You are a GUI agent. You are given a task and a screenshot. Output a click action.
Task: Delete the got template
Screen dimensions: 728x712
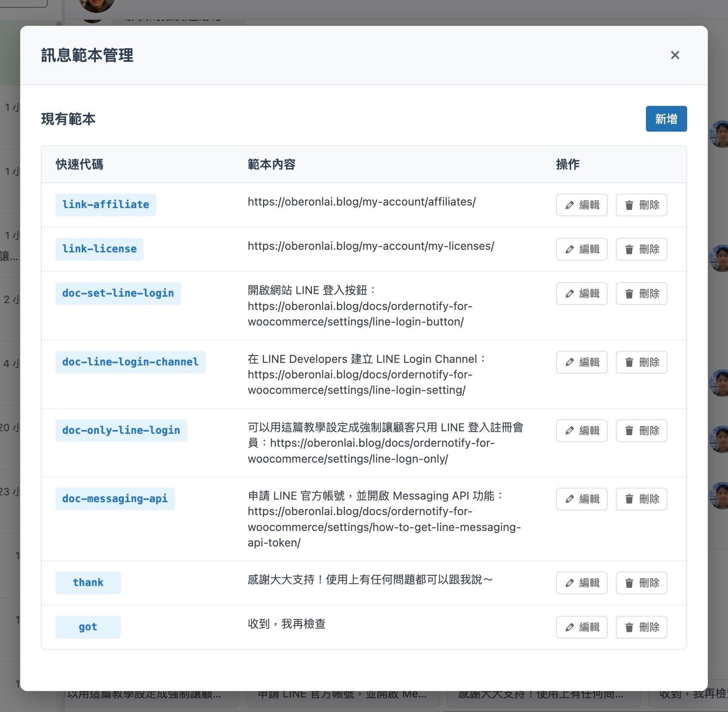[x=641, y=627]
